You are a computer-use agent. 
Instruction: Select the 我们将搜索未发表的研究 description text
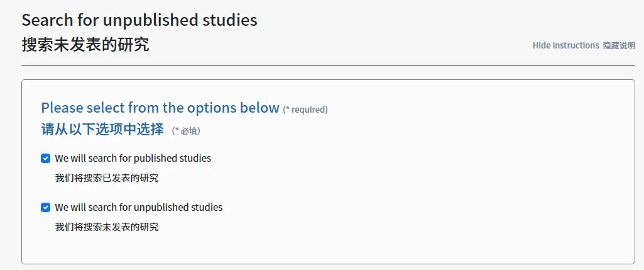tap(107, 227)
